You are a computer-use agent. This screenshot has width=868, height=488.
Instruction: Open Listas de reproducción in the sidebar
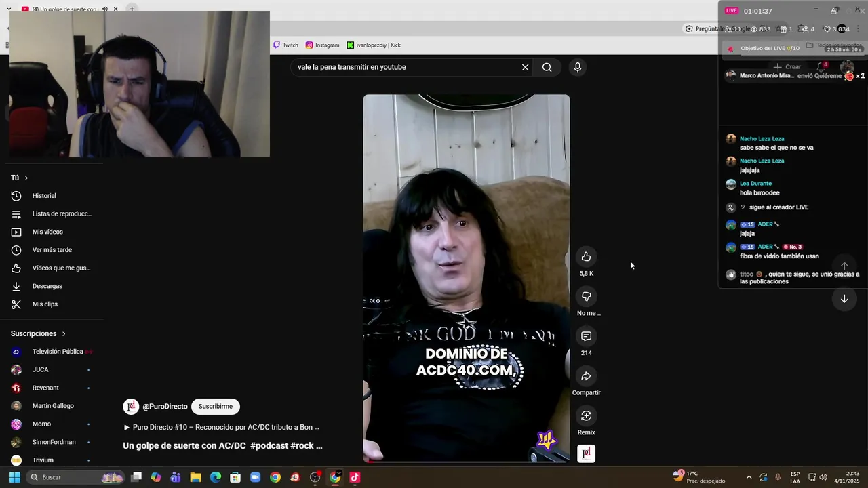tap(52, 213)
